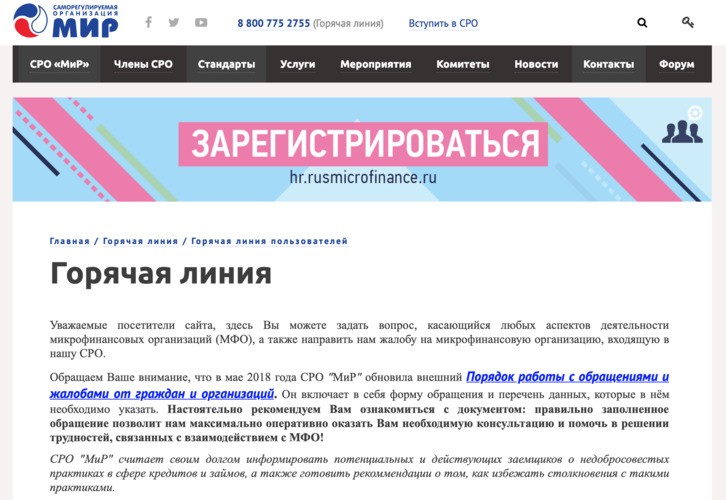Open Порядок работы с обращениями link

click(x=567, y=378)
